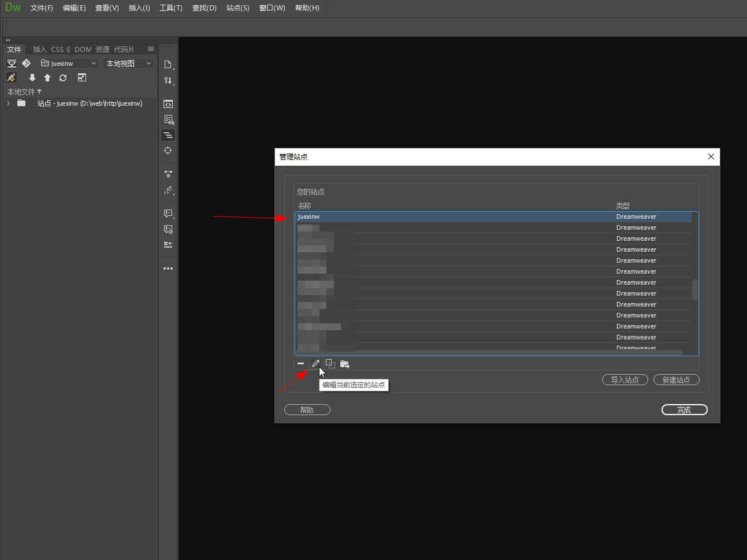Click the open documents page icon in toolbar

click(168, 64)
